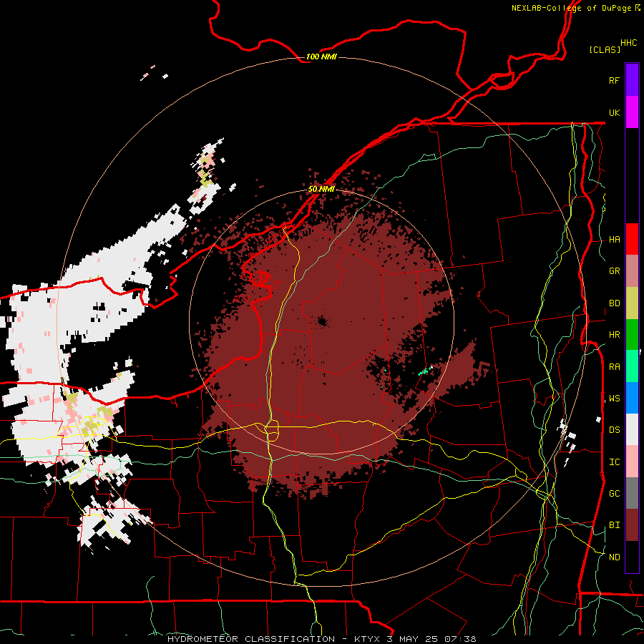
Task: Click the 50 NMI range ring label
Action: 321,189
